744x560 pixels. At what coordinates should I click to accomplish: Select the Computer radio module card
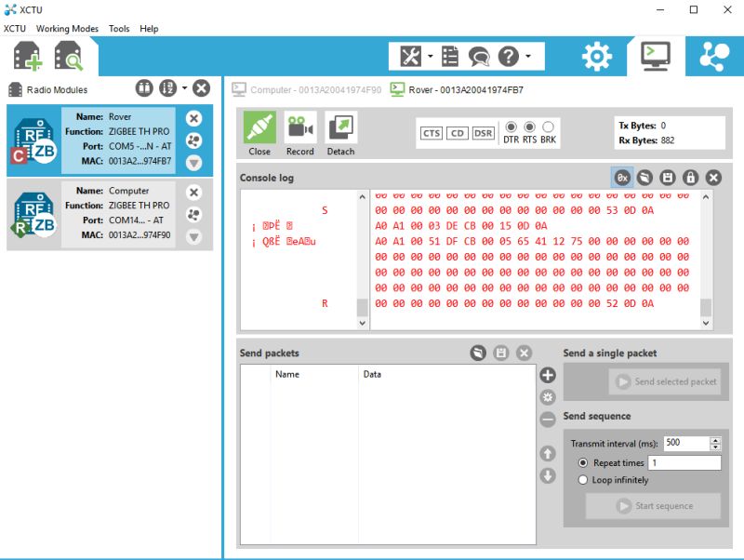click(110, 214)
